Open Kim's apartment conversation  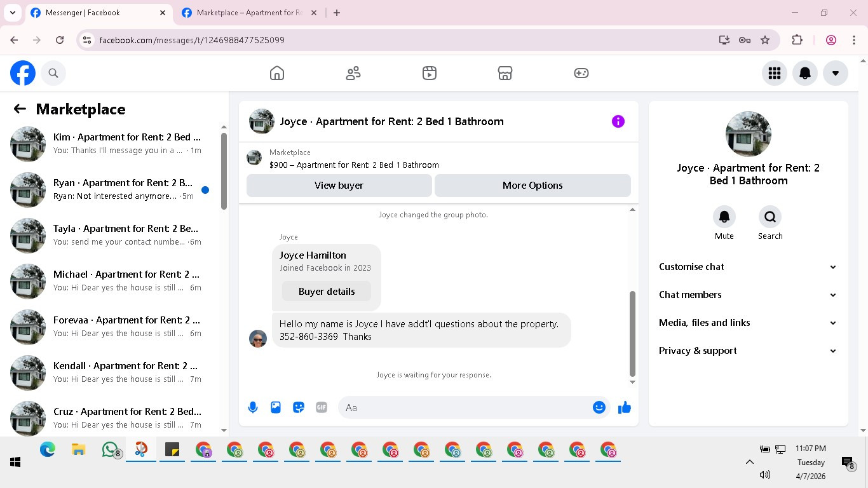[x=111, y=144]
